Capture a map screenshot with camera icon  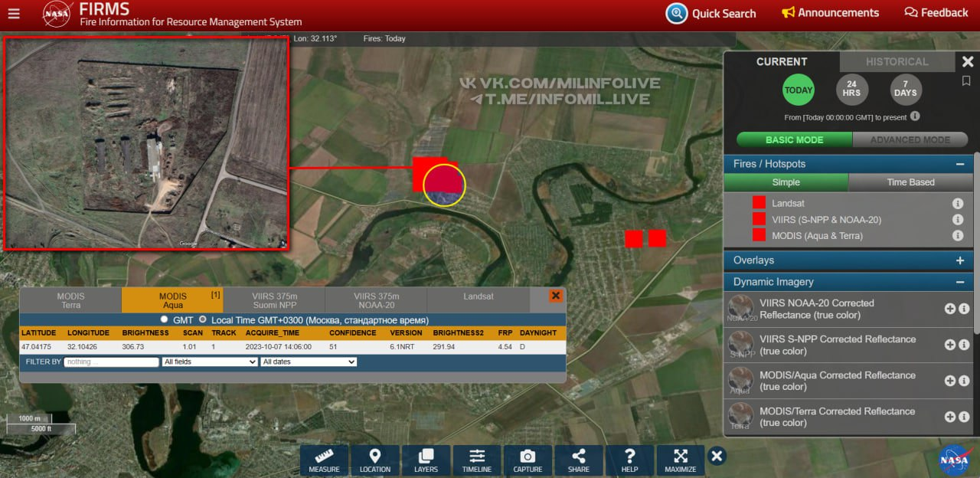pyautogui.click(x=528, y=460)
